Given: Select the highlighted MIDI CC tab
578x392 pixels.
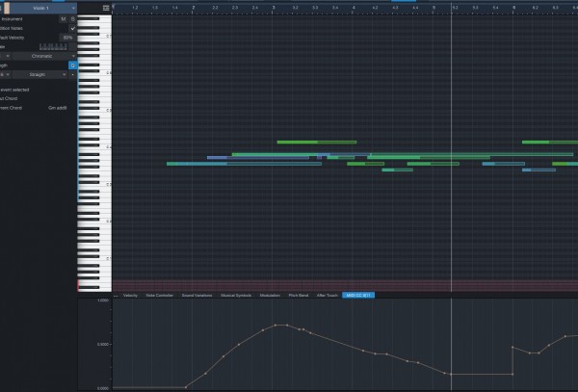Looking at the screenshot, I should pyautogui.click(x=358, y=295).
